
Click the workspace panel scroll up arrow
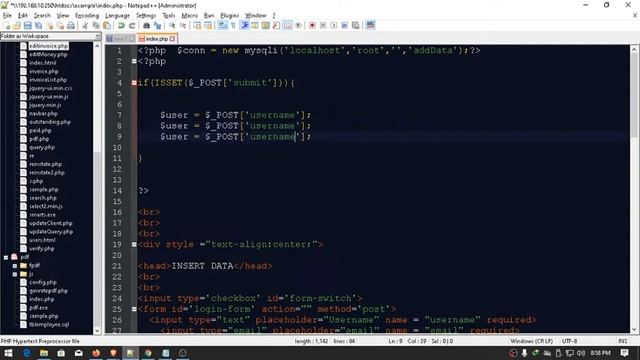97,46
